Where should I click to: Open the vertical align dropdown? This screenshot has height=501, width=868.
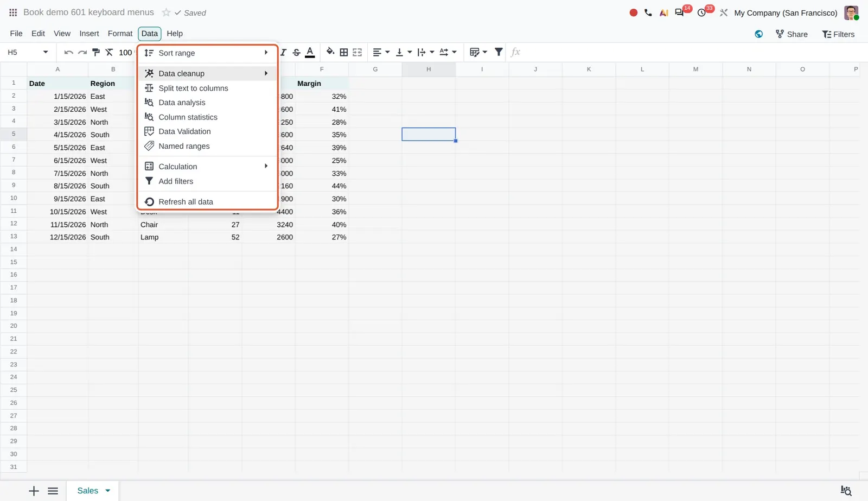point(404,52)
